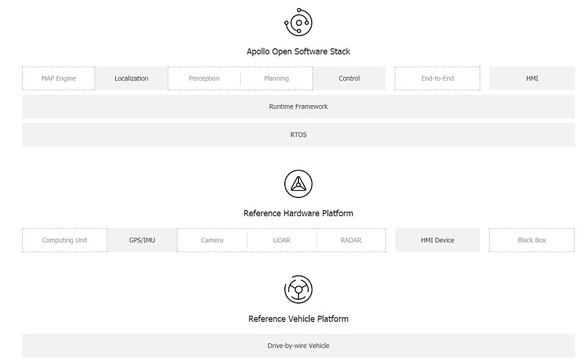Choose the Planning module cell
Viewport: 588px width, 364px height.
tap(276, 78)
